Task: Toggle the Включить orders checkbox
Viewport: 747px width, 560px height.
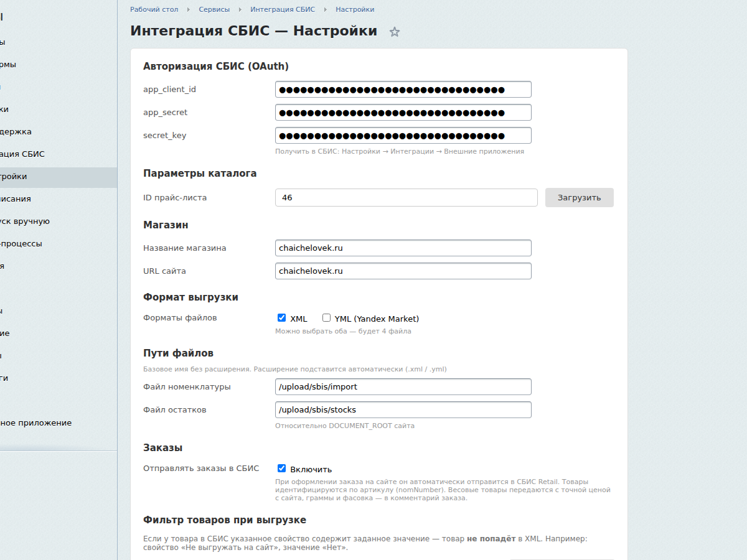Action: tap(281, 468)
